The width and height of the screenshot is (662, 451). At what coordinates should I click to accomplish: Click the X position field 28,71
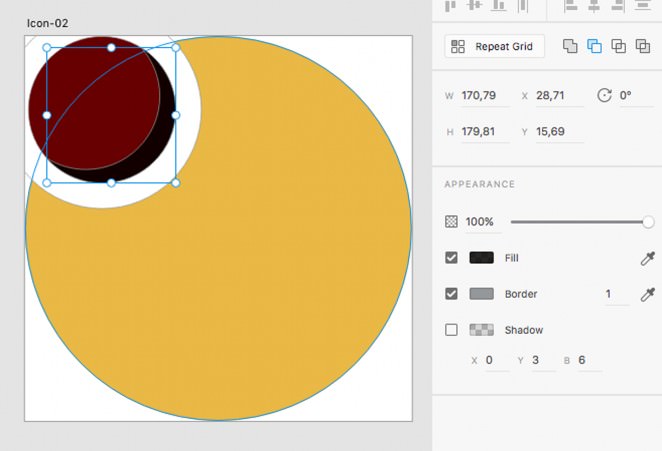[558, 95]
